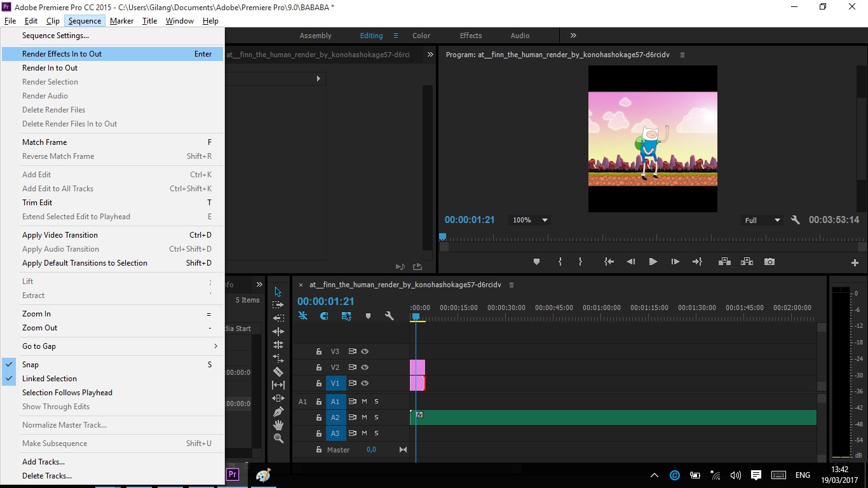Select the Pen tool
This screenshot has height=488, width=868.
[x=278, y=412]
